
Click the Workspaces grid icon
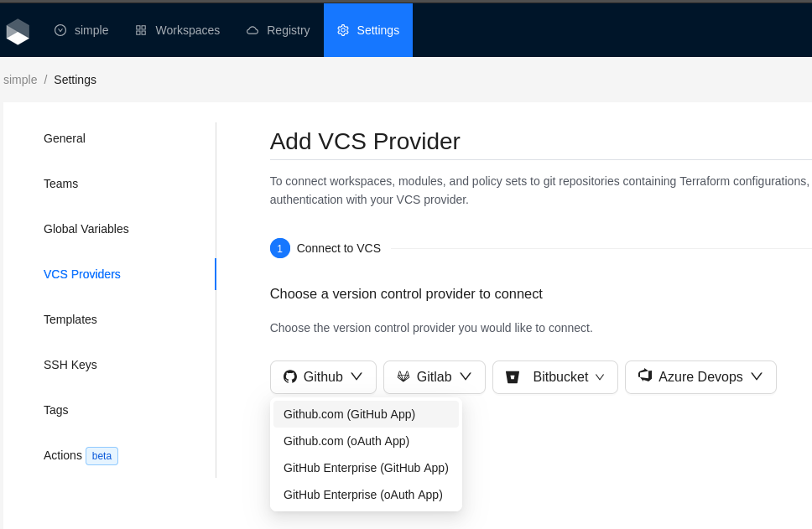[x=141, y=30]
